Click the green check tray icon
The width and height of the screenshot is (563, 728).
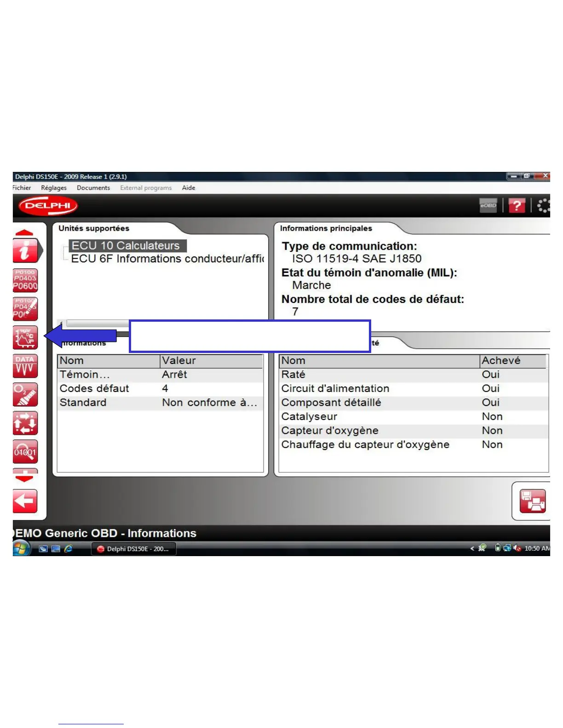[x=482, y=548]
